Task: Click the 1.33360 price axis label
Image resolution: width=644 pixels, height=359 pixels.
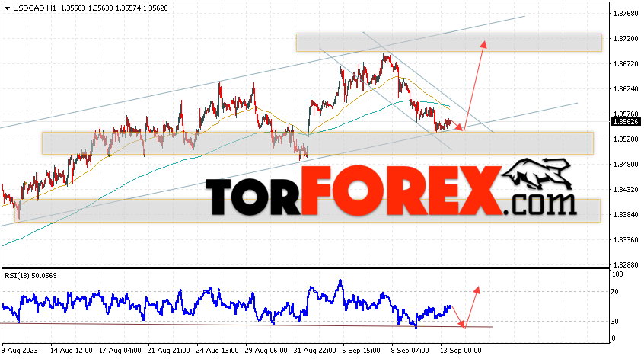Action: (626, 240)
